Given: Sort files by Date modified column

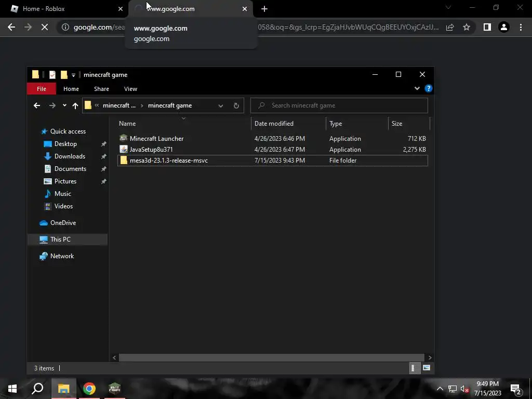Looking at the screenshot, I should pyautogui.click(x=288, y=124).
